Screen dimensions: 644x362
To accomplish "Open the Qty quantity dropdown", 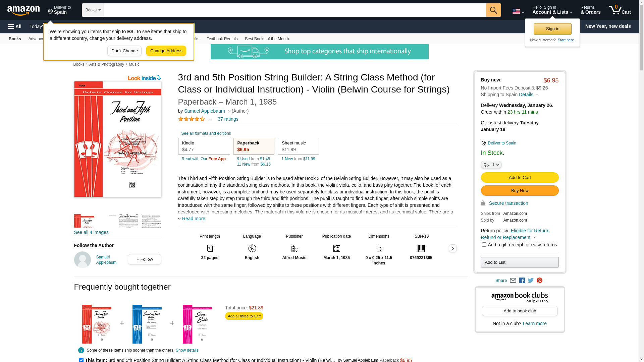I will point(491,165).
